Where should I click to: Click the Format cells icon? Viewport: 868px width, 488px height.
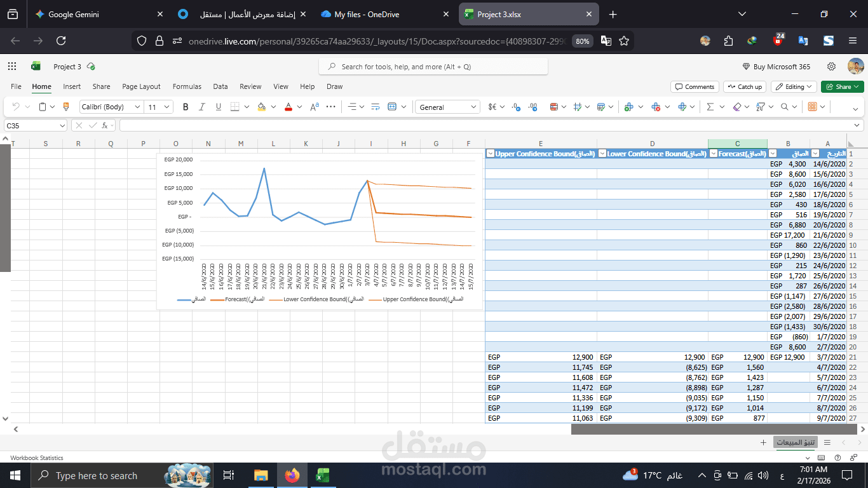[x=683, y=107]
